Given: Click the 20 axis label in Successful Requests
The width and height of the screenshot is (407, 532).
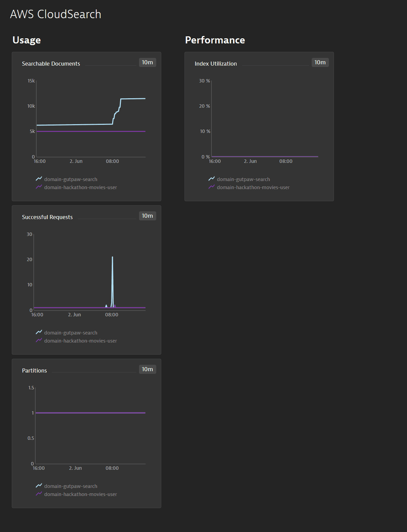Looking at the screenshot, I should click(30, 259).
